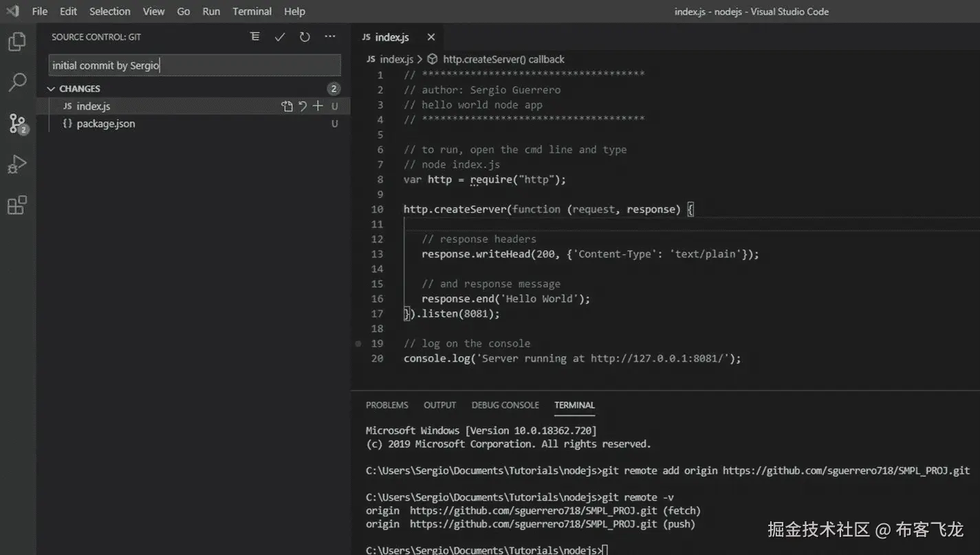
Task: Click the origin (fetch) terminal line
Action: pos(533,510)
